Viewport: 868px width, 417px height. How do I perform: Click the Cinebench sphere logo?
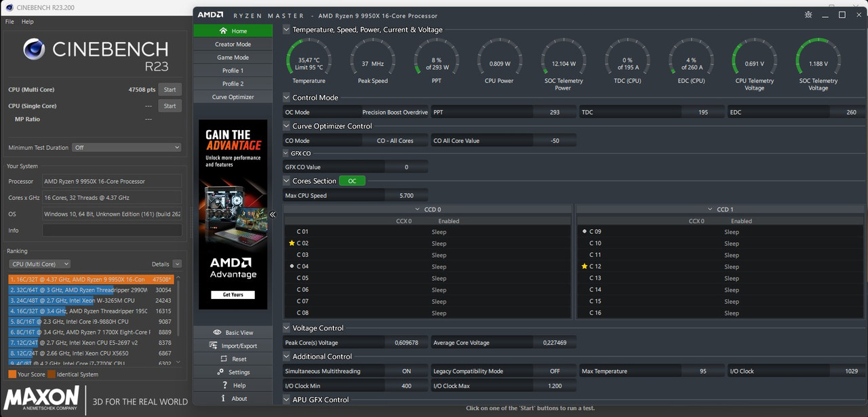34,49
